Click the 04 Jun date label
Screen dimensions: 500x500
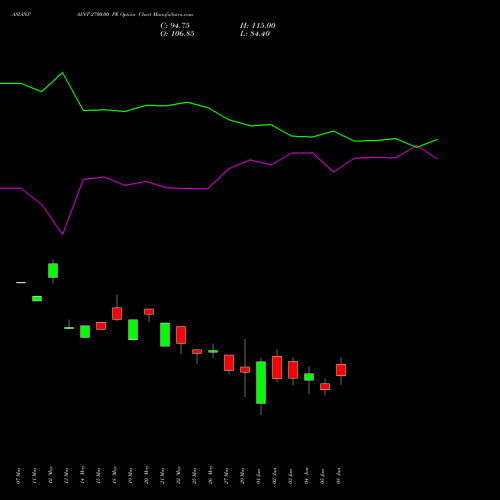tap(306, 476)
